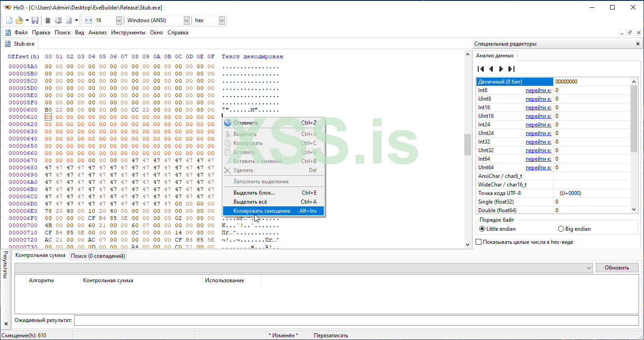Jump to first byte in Анализ данных

pyautogui.click(x=481, y=69)
